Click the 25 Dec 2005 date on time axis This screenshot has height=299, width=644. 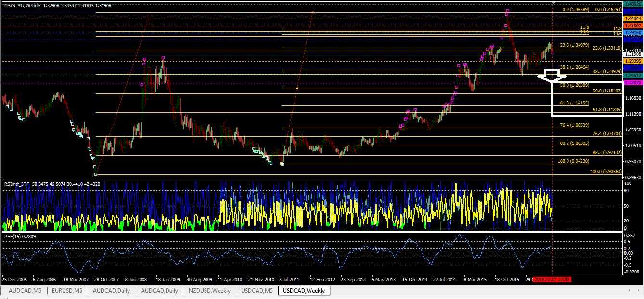(14, 279)
